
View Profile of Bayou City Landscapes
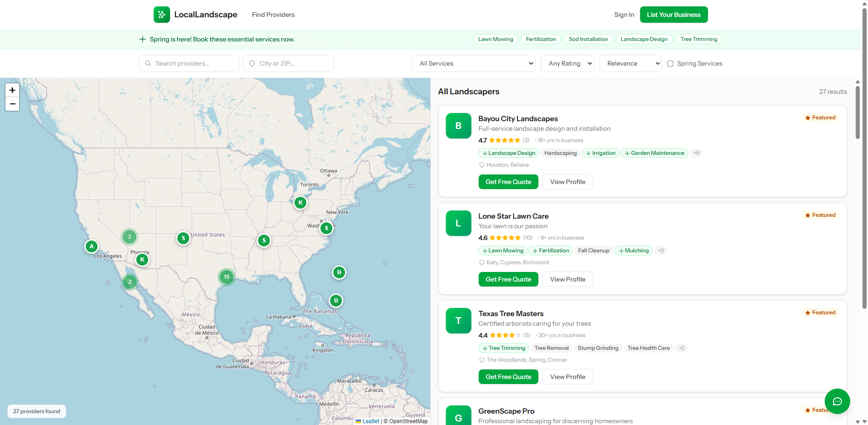pyautogui.click(x=568, y=182)
